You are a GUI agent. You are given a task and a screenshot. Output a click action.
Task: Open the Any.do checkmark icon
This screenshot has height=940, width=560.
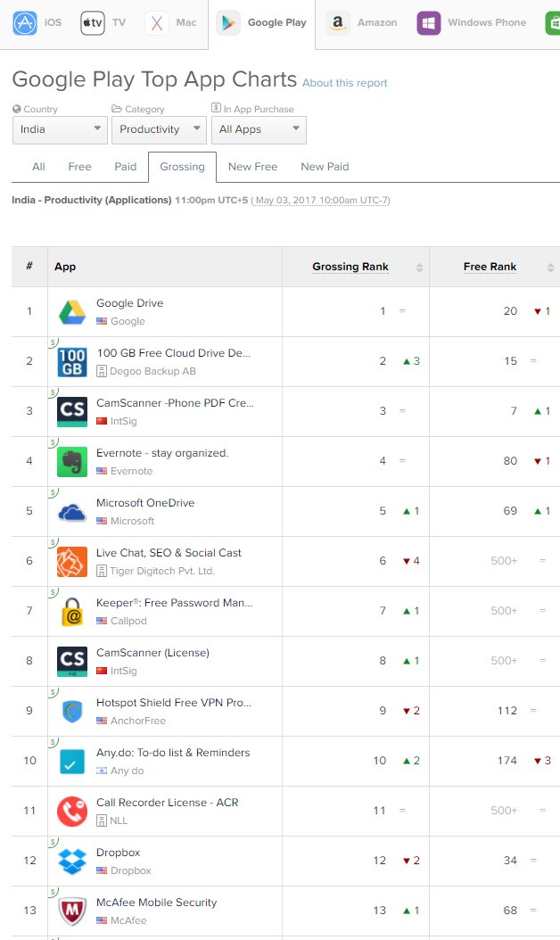[72, 762]
